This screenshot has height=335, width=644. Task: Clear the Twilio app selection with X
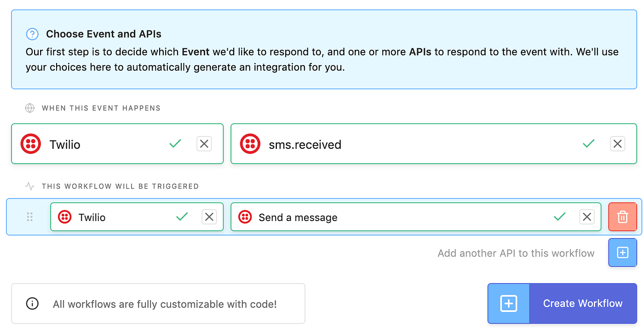tap(204, 143)
